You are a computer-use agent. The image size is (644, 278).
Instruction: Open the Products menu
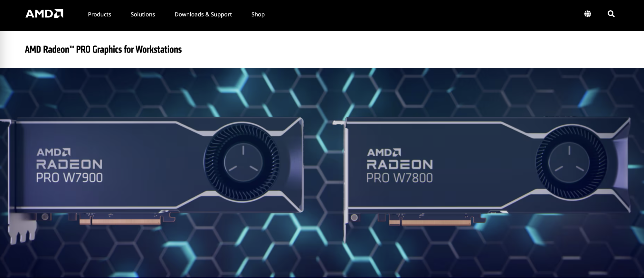pyautogui.click(x=99, y=14)
